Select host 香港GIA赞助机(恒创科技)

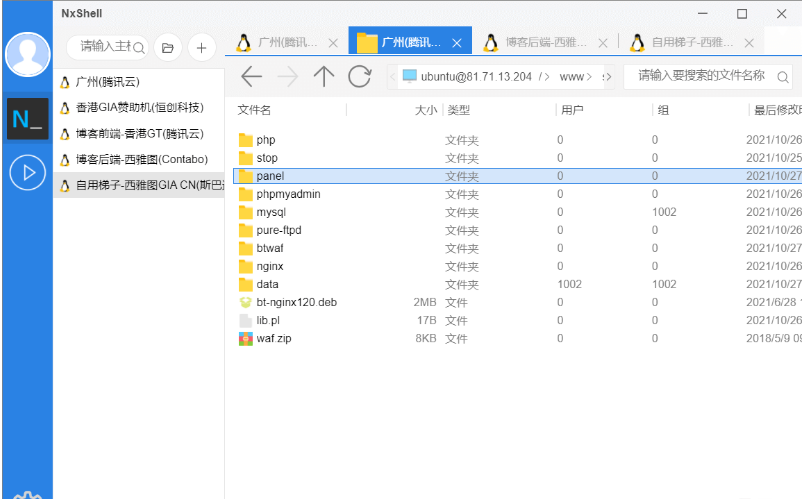pyautogui.click(x=139, y=107)
